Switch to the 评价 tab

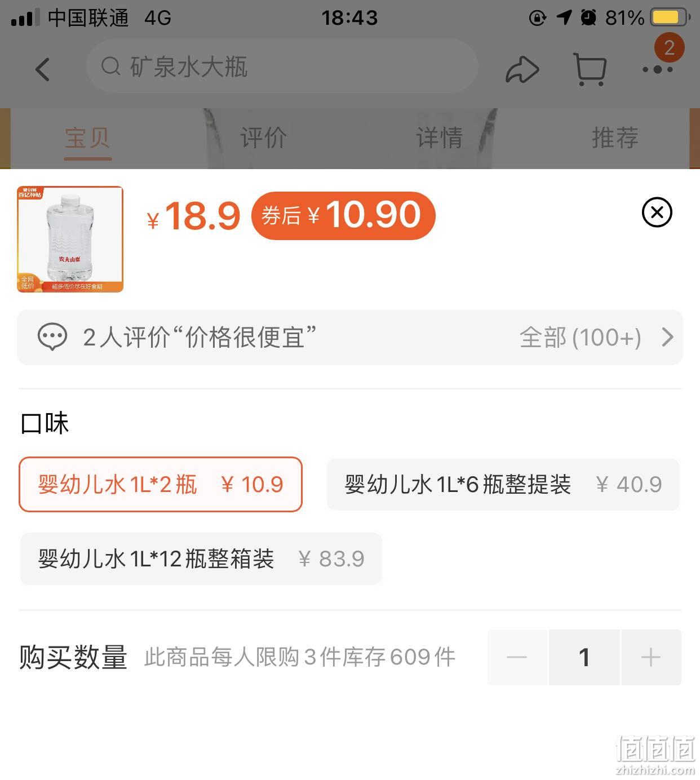[263, 138]
